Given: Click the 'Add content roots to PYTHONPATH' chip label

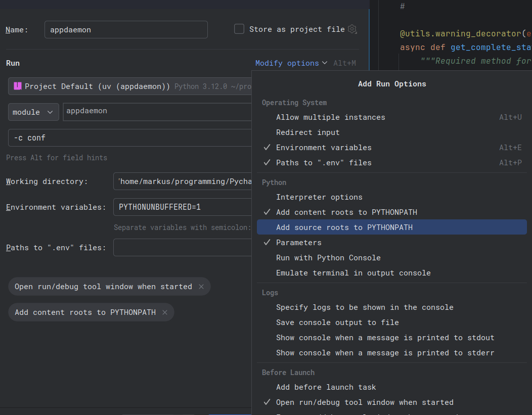Looking at the screenshot, I should (85, 312).
